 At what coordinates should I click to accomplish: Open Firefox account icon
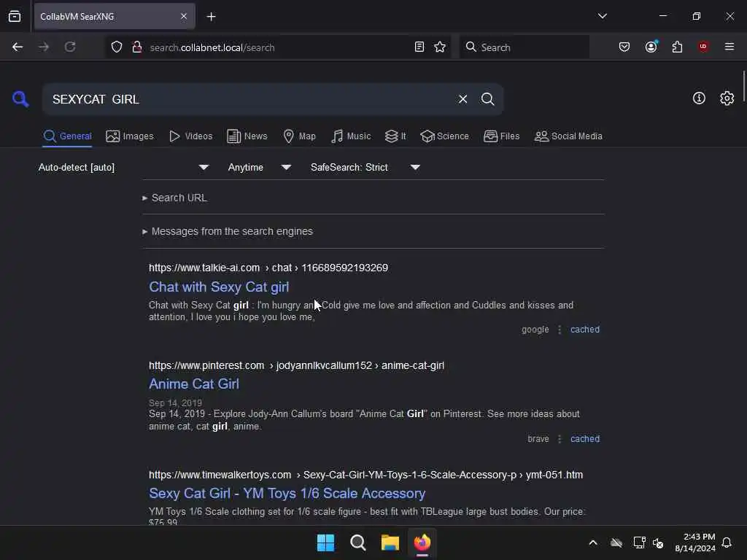[x=651, y=47]
